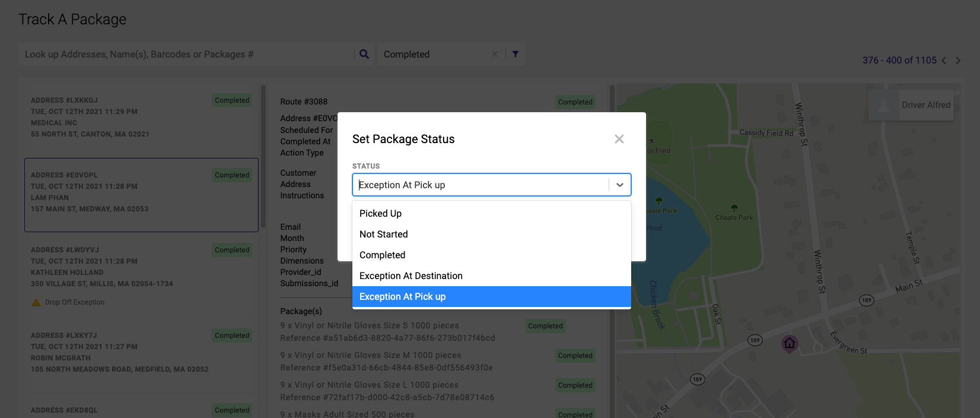Expand the Status dropdown arrow
980x418 pixels.
tap(619, 185)
